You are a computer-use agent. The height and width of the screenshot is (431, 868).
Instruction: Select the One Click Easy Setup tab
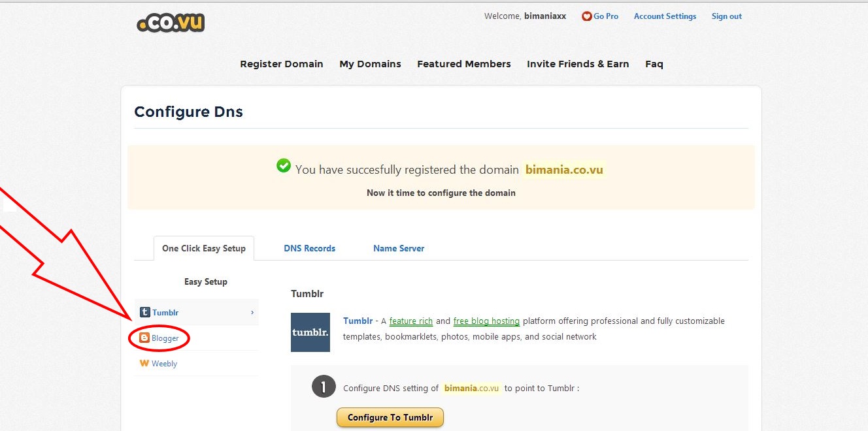[x=204, y=248]
